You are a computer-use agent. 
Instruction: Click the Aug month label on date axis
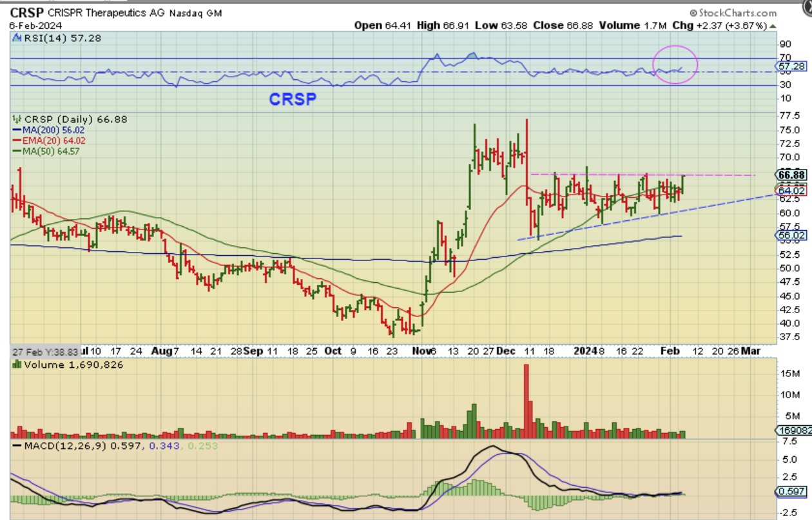click(161, 351)
